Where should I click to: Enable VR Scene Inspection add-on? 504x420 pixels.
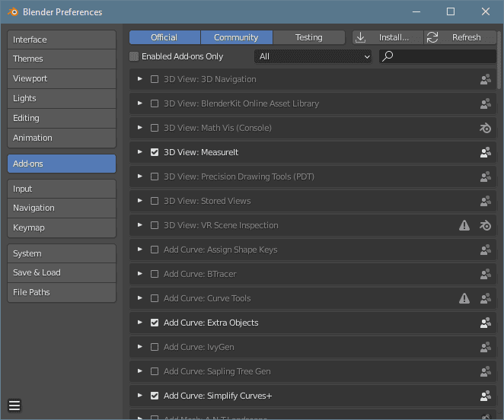[x=155, y=225]
